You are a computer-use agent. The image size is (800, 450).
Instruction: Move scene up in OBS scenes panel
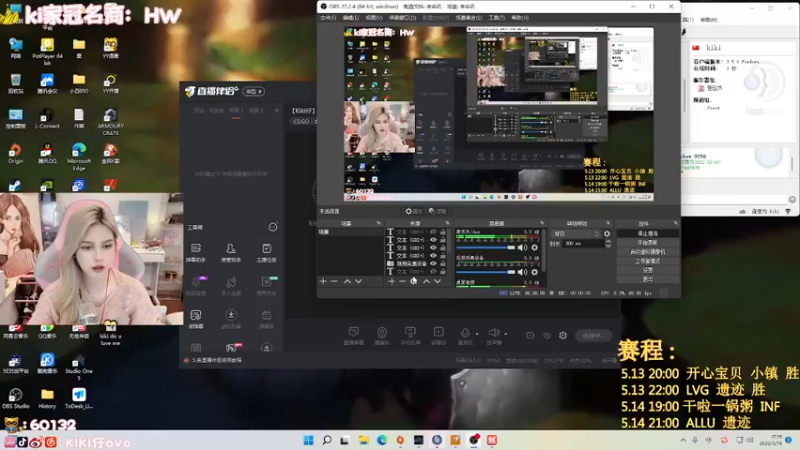pos(347,281)
